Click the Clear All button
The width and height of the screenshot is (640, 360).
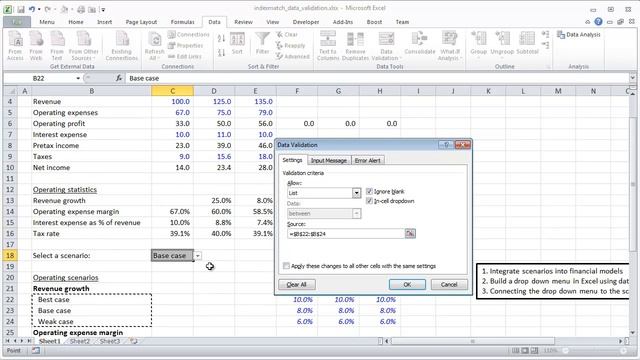296,284
